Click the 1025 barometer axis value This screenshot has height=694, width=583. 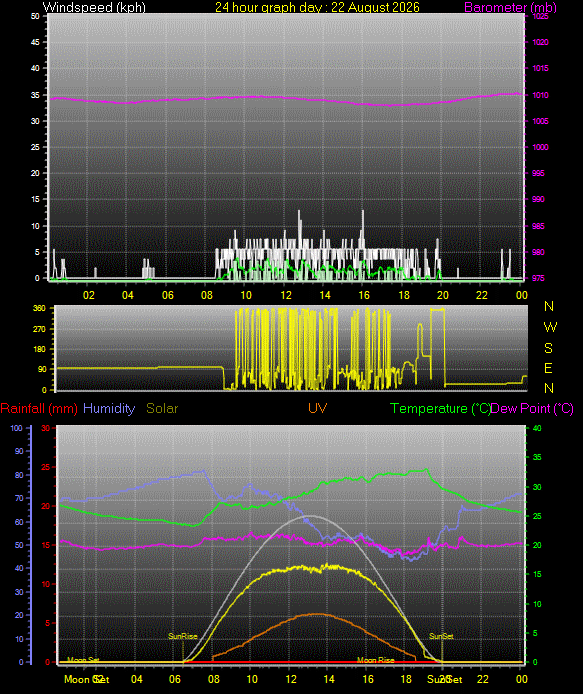[540, 16]
